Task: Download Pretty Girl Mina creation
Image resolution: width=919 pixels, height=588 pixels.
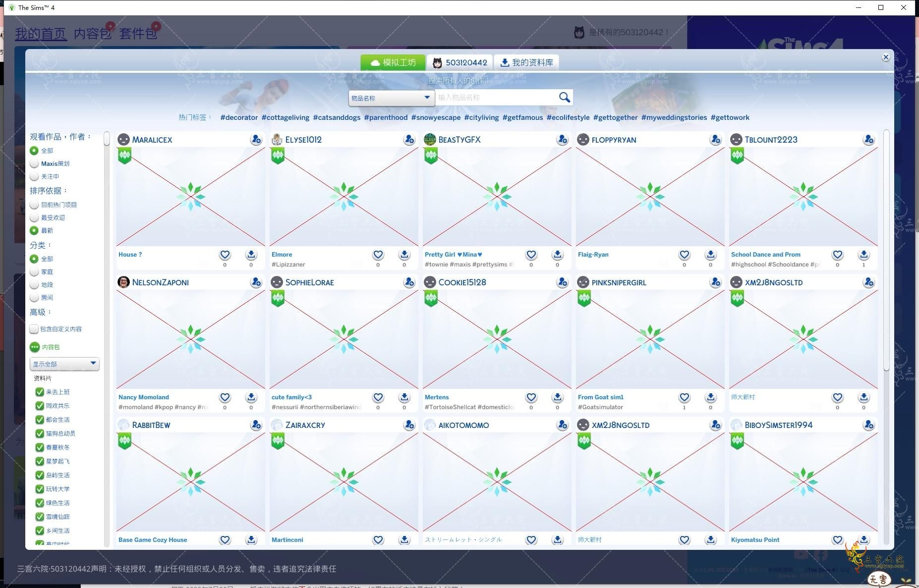Action: click(x=558, y=255)
